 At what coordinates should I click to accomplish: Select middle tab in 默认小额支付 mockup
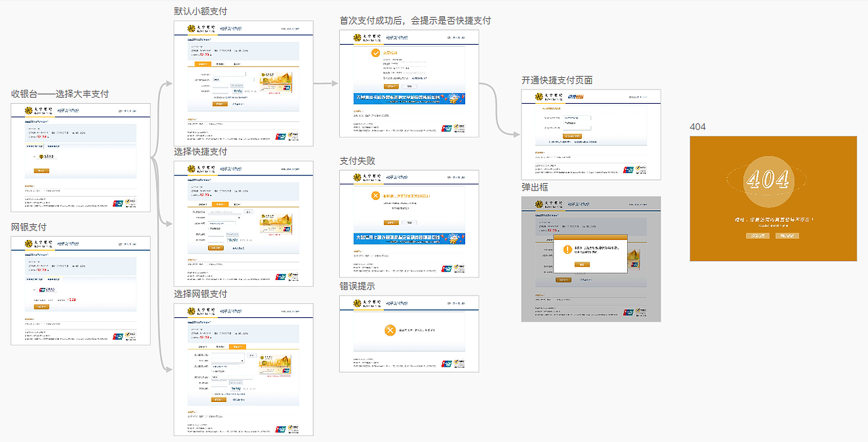(219, 64)
